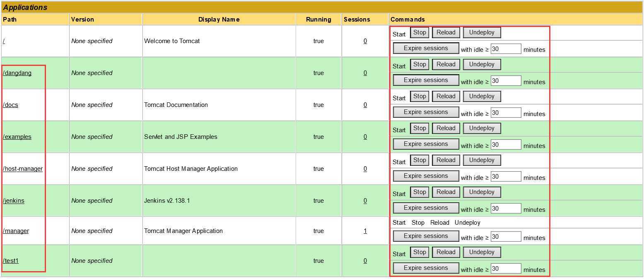Expire sessions for the /jenkins application
Image resolution: width=644 pixels, height=279 pixels.
[426, 208]
